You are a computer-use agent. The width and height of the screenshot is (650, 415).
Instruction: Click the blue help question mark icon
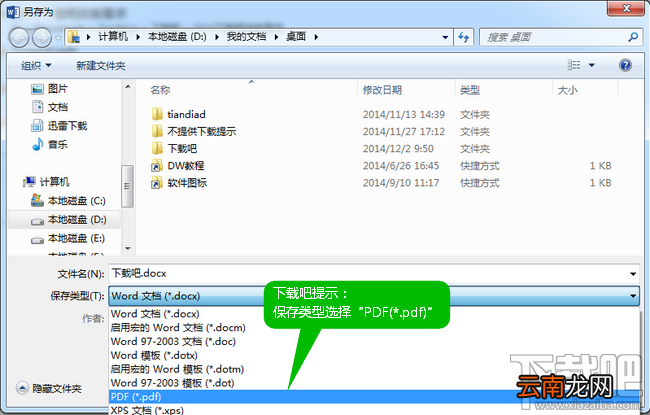click(x=625, y=65)
